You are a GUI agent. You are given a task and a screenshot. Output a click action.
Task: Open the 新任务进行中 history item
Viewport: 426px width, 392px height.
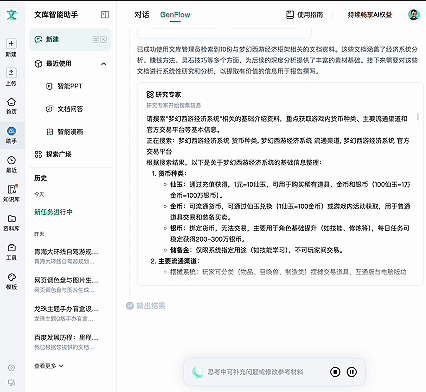(x=53, y=212)
